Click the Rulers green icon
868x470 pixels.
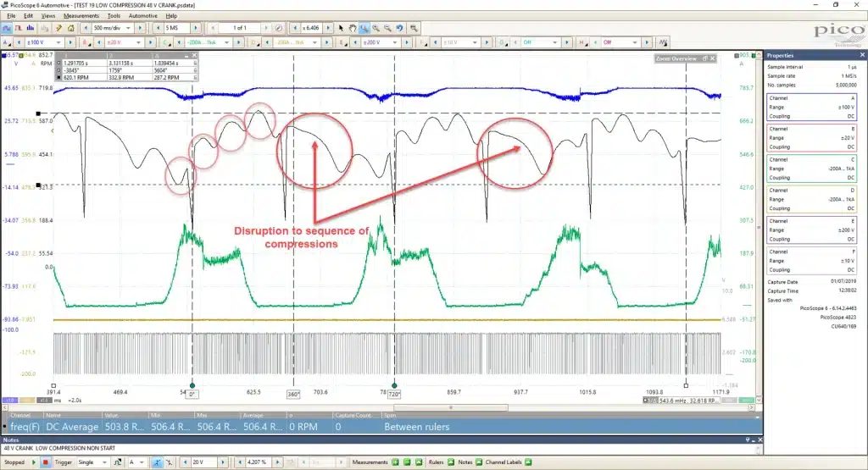point(451,462)
